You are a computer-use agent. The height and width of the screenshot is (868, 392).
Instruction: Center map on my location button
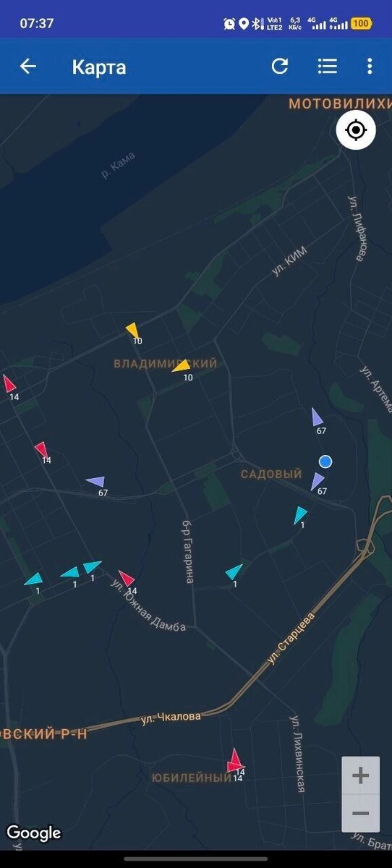pos(356,130)
